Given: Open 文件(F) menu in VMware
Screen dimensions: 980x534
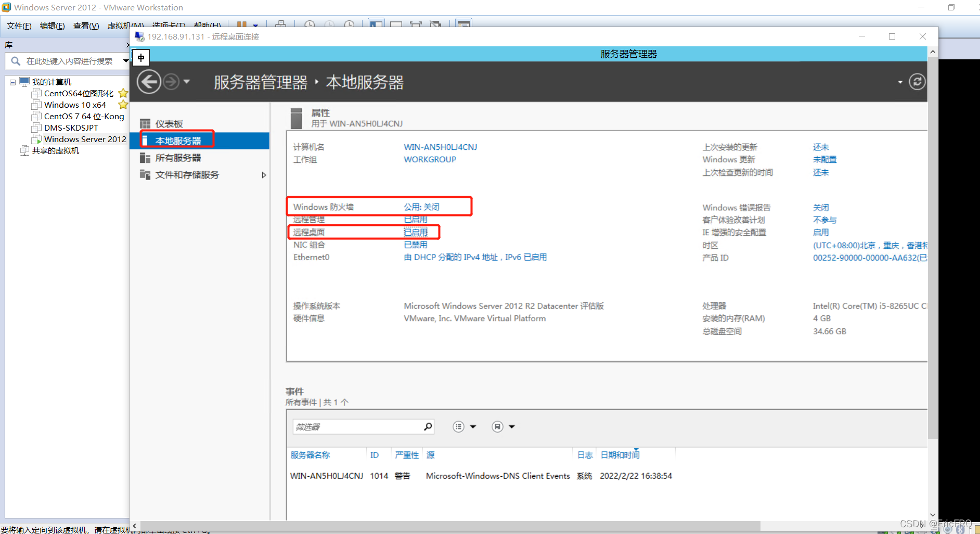Looking at the screenshot, I should click(19, 26).
